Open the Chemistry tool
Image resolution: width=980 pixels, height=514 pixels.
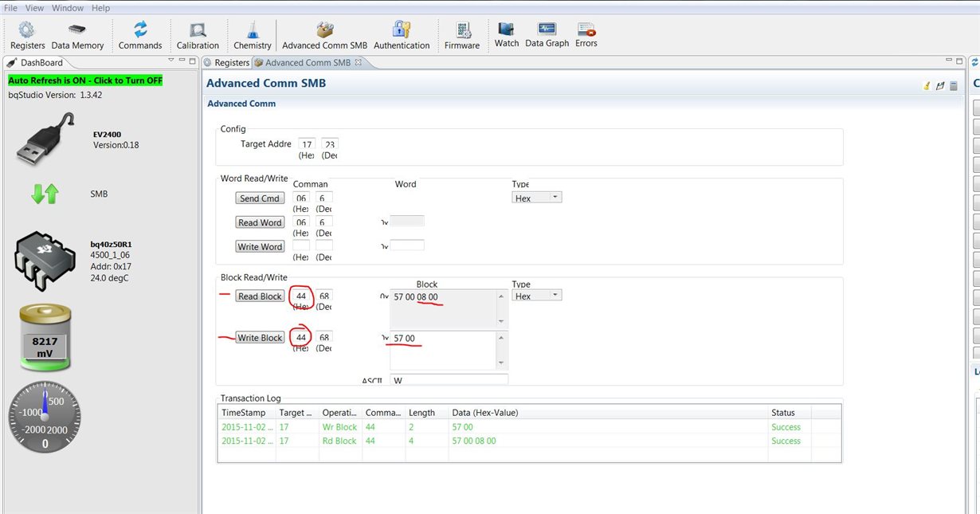[x=253, y=36]
